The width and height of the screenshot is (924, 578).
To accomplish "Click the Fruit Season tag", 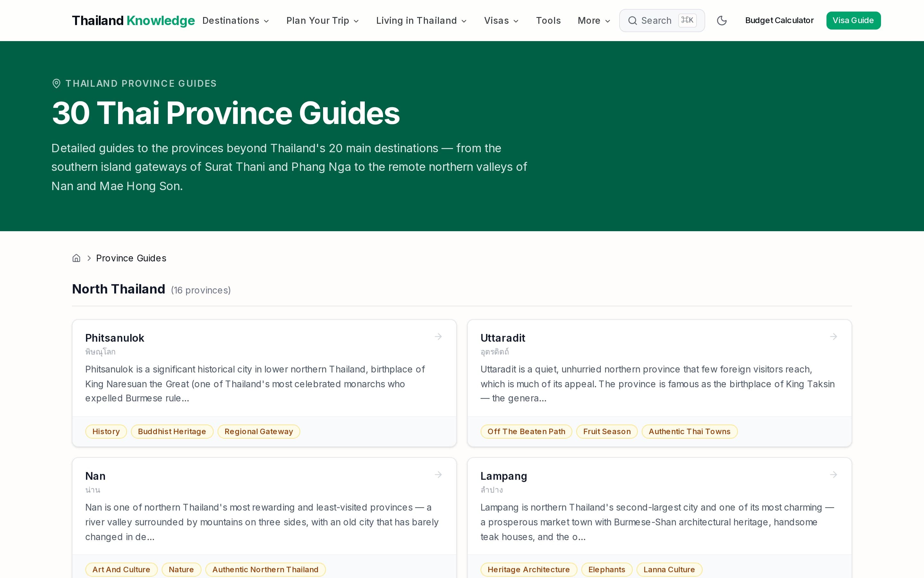I will pos(607,432).
